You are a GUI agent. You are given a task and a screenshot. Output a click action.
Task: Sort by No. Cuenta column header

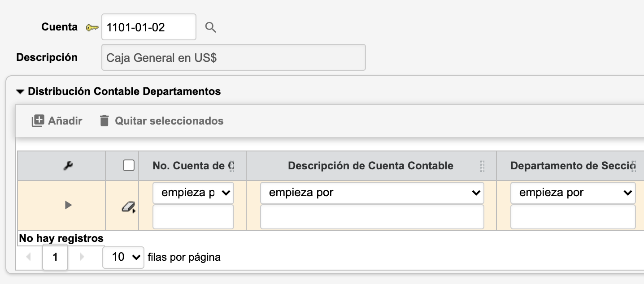click(192, 166)
